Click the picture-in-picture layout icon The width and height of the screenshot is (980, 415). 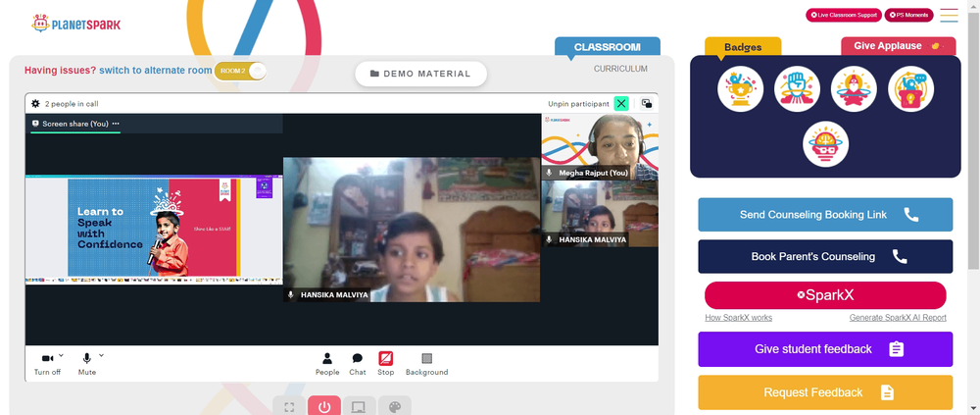(647, 104)
